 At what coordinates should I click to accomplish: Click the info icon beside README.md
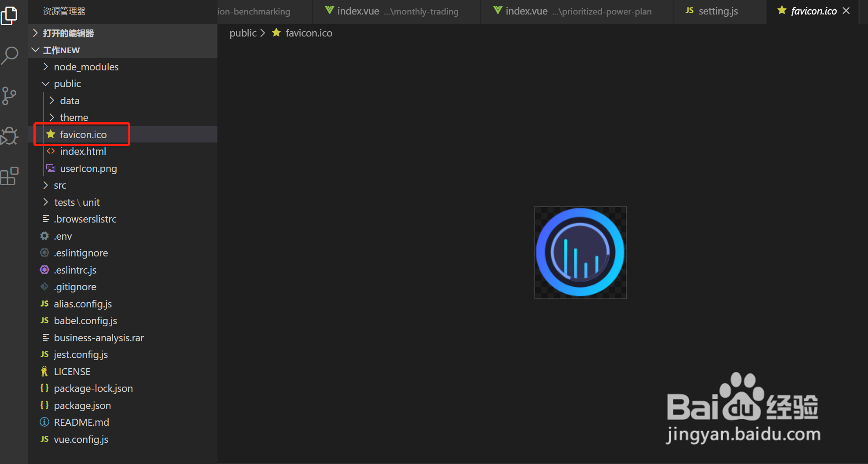[x=44, y=422]
